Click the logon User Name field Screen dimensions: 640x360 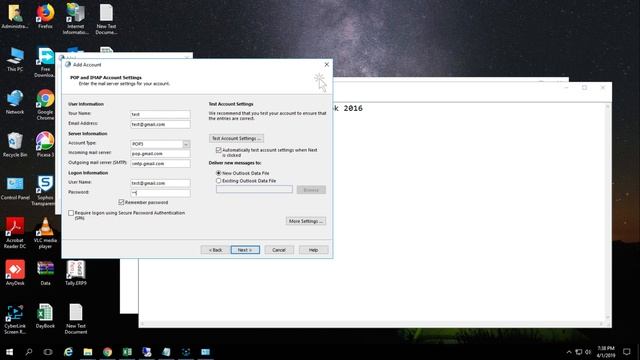click(160, 183)
